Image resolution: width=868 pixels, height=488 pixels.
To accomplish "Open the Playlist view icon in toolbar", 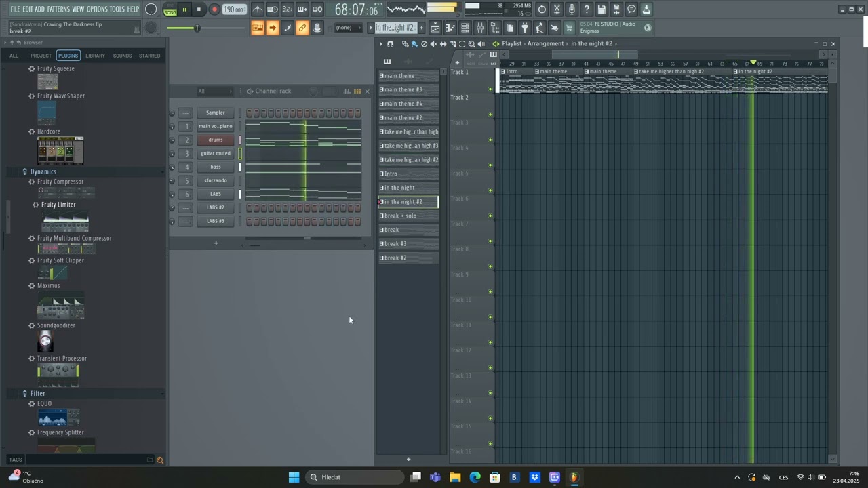I will 435,28.
